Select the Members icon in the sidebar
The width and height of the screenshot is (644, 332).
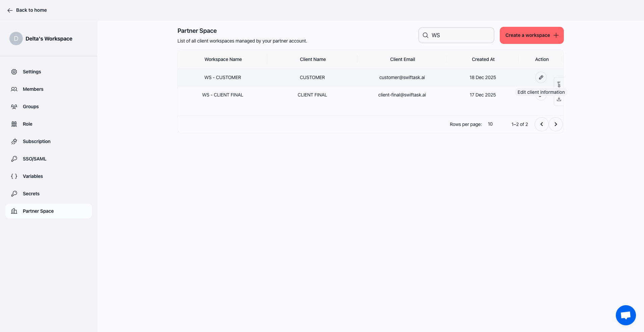(x=14, y=89)
